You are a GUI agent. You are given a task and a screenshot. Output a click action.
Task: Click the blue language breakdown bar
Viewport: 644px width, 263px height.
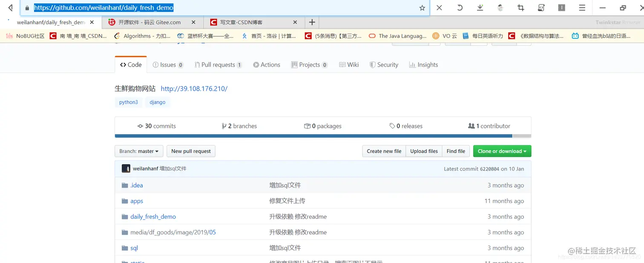tap(313, 136)
